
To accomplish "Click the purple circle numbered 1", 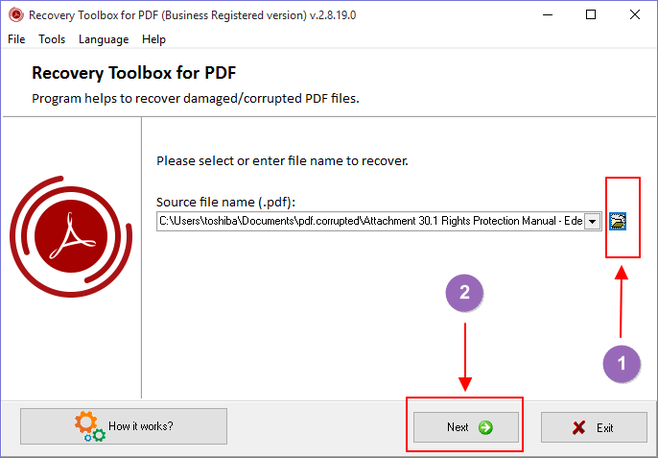I will click(x=620, y=365).
